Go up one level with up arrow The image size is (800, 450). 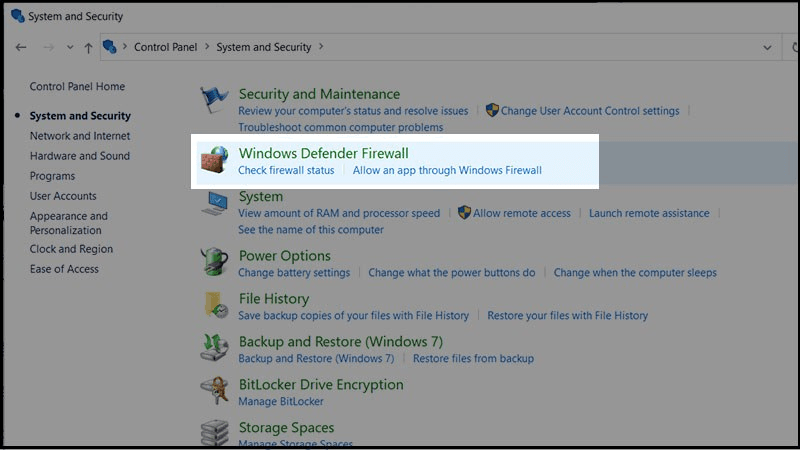pyautogui.click(x=89, y=47)
